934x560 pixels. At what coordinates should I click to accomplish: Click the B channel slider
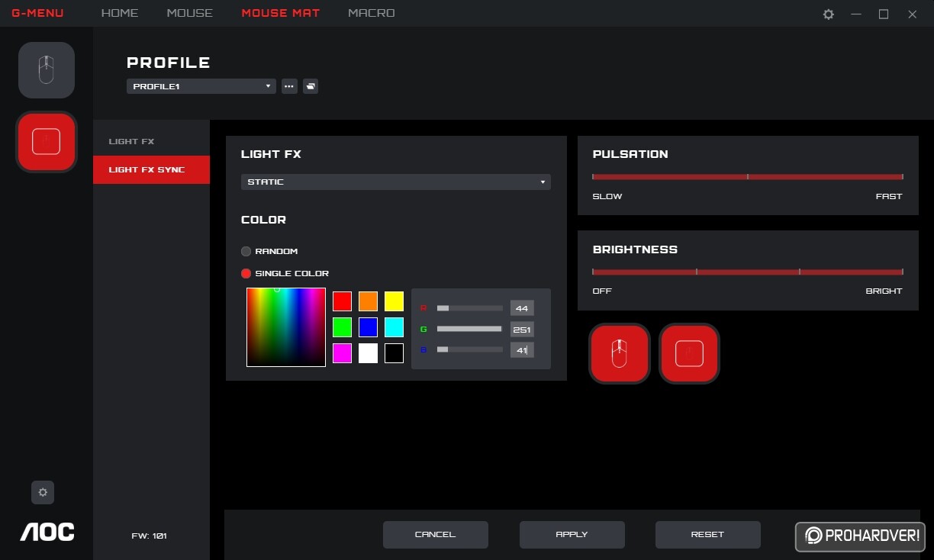coord(469,349)
